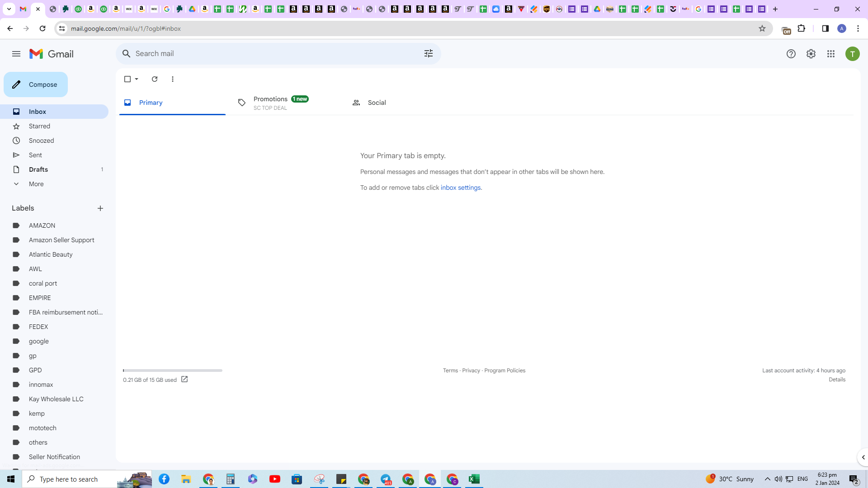This screenshot has width=868, height=488.
Task: Click the search magnifier icon
Action: tap(127, 54)
